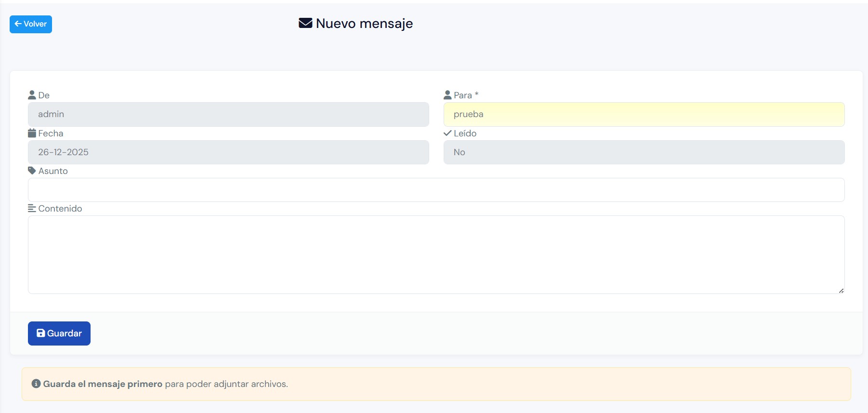This screenshot has height=413, width=868.
Task: Focus the Asunto subject field
Action: click(436, 190)
